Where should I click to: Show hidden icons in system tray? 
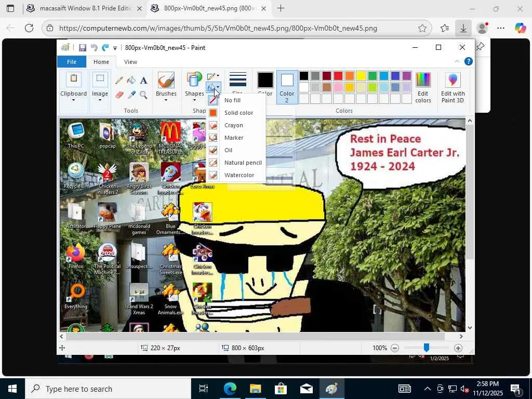coord(428,389)
